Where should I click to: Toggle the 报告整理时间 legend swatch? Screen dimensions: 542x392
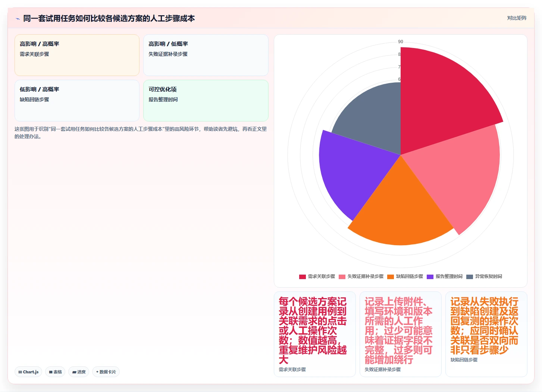point(430,276)
